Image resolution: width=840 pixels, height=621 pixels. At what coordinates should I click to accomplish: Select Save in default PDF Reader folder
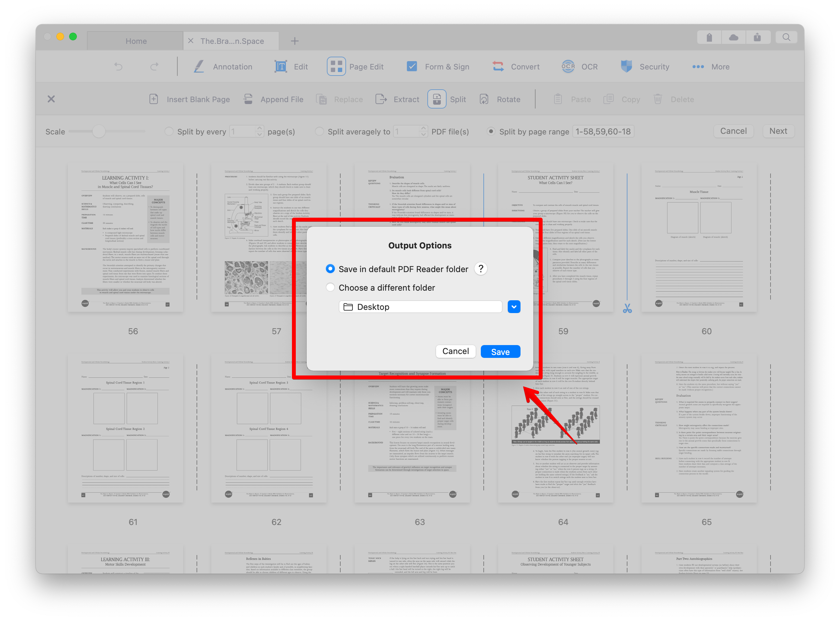pos(330,269)
